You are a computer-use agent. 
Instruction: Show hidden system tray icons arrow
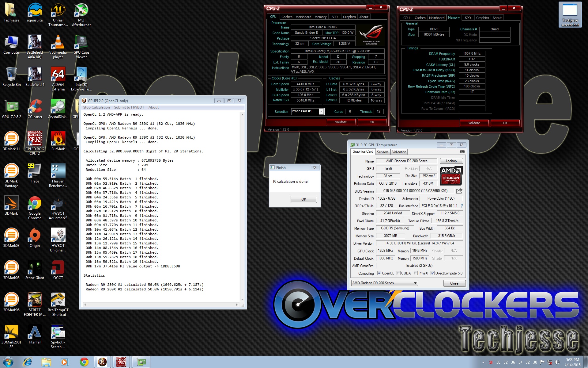[483, 362]
